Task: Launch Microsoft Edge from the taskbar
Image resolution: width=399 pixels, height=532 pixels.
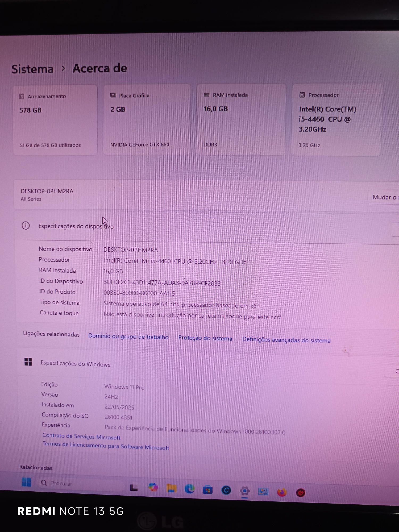Action: click(x=189, y=489)
